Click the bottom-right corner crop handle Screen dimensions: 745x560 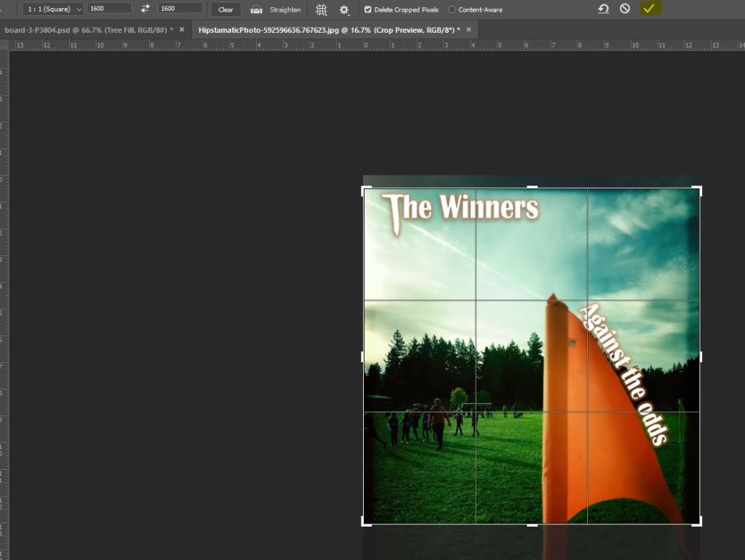pyautogui.click(x=700, y=523)
